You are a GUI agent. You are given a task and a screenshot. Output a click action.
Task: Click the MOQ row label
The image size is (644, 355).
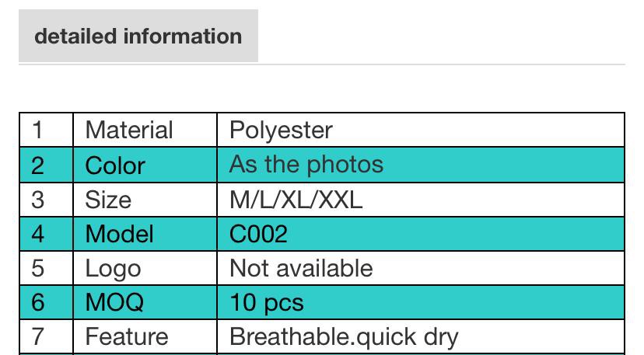tap(114, 302)
